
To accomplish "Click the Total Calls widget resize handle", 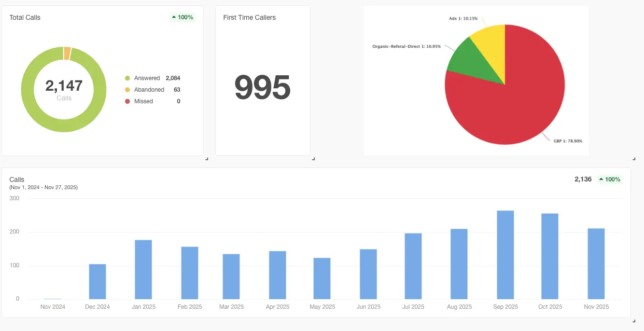I will 207,158.
